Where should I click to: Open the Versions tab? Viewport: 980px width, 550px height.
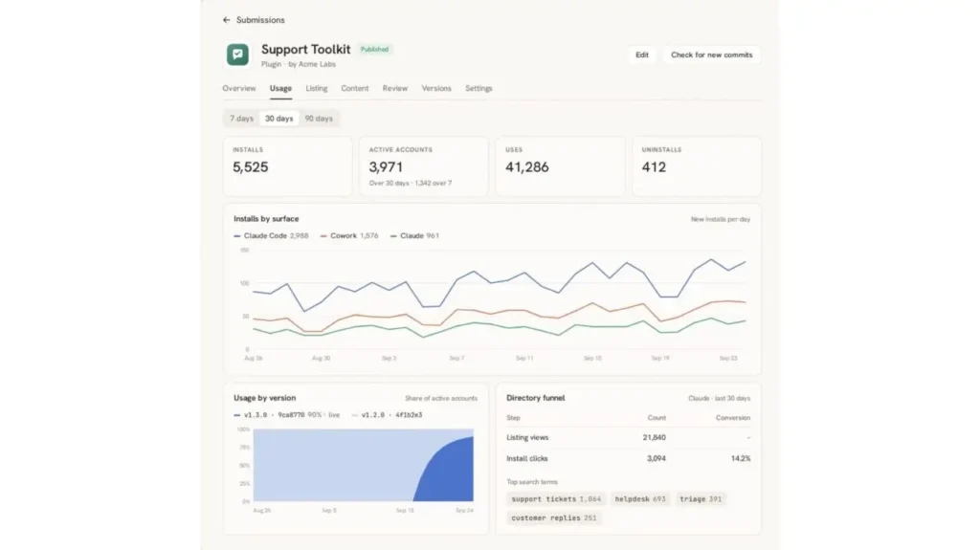tap(436, 88)
